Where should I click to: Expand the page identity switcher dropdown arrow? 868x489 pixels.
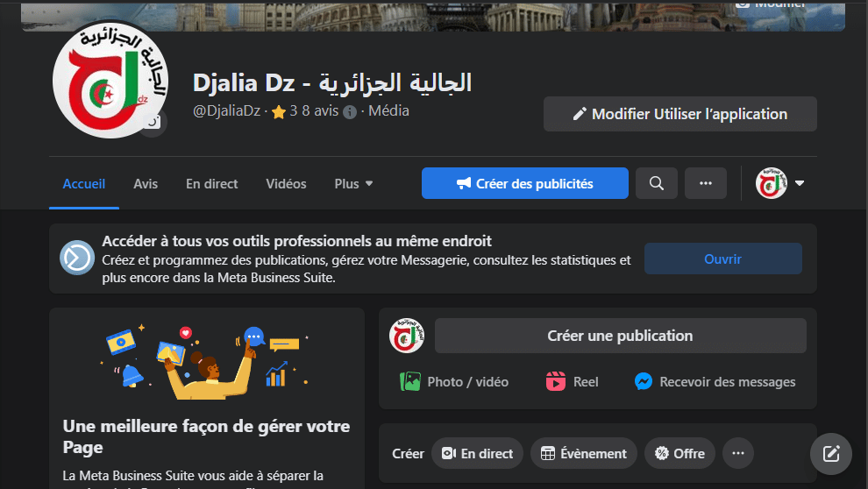(800, 183)
